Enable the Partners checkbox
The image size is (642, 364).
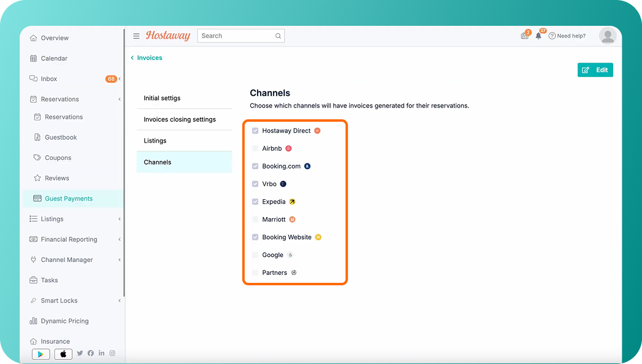pyautogui.click(x=255, y=273)
